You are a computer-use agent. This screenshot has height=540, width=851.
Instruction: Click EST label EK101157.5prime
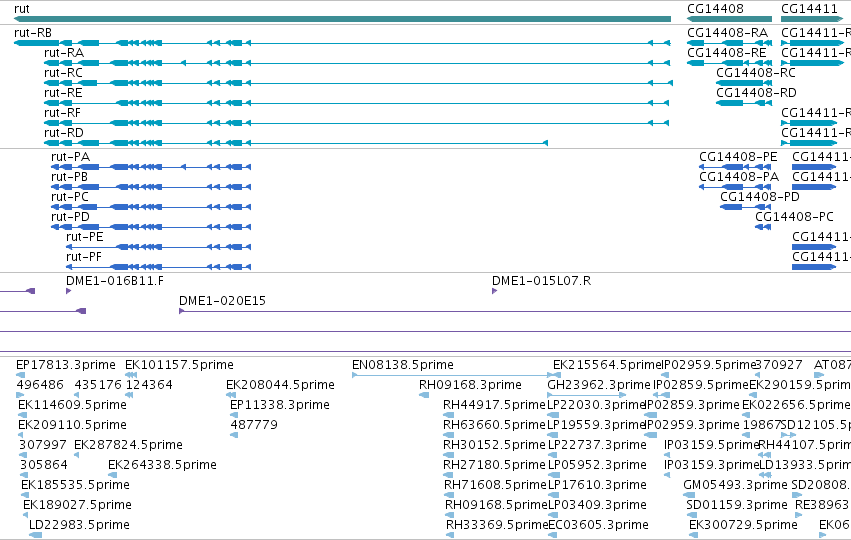click(x=180, y=365)
